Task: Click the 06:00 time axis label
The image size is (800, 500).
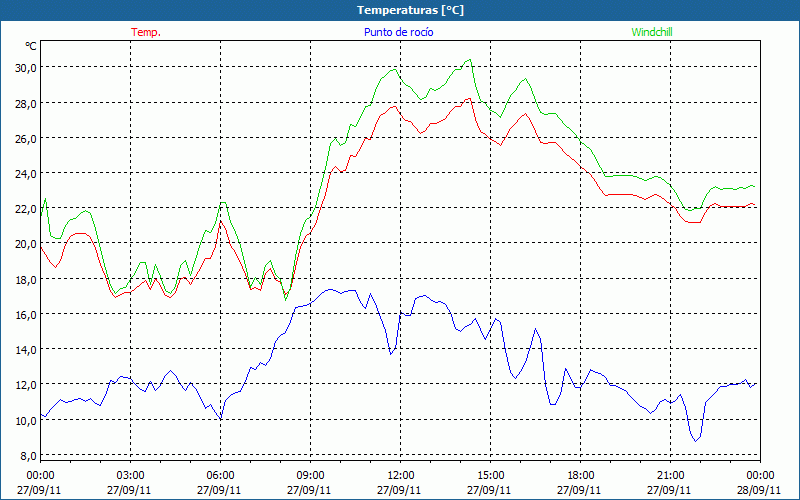Action: [221, 475]
